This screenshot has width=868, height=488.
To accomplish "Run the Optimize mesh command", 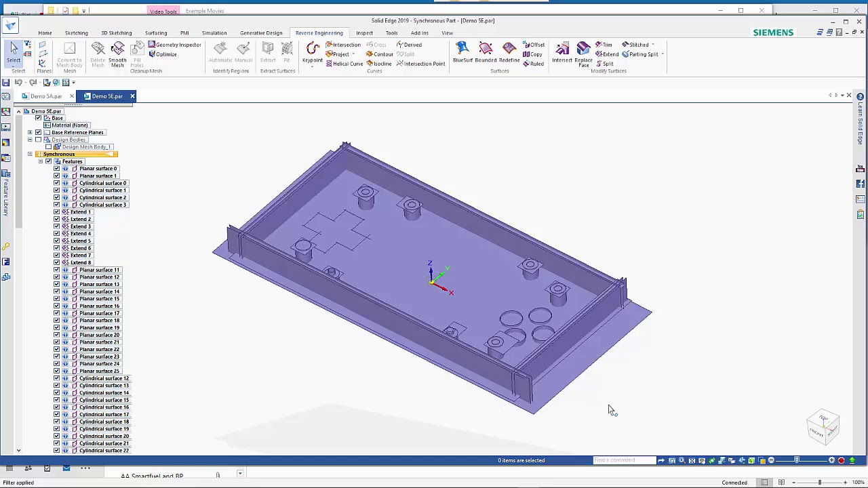I will coord(162,54).
